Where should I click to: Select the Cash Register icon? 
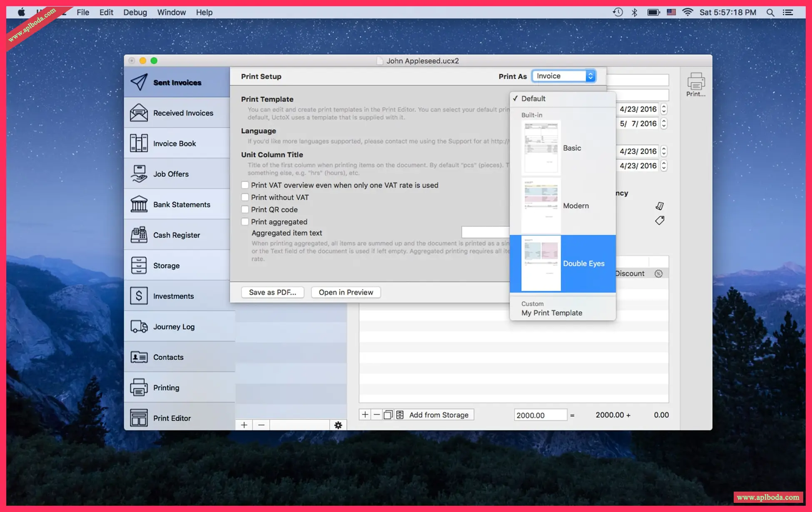point(139,235)
